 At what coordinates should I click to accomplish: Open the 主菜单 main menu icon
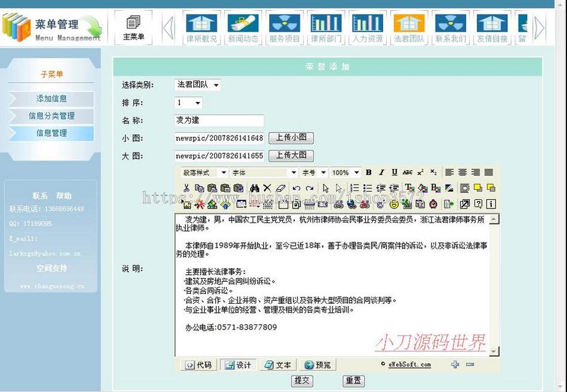134,25
